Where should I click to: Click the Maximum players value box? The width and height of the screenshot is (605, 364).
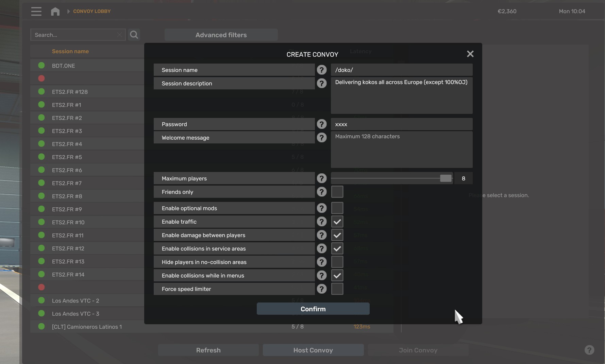point(463,178)
